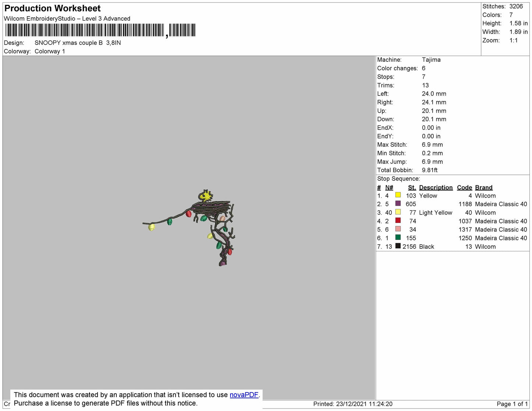Click the Left value 24.0 mm
Image resolution: width=532 pixels, height=411 pixels.
click(434, 93)
